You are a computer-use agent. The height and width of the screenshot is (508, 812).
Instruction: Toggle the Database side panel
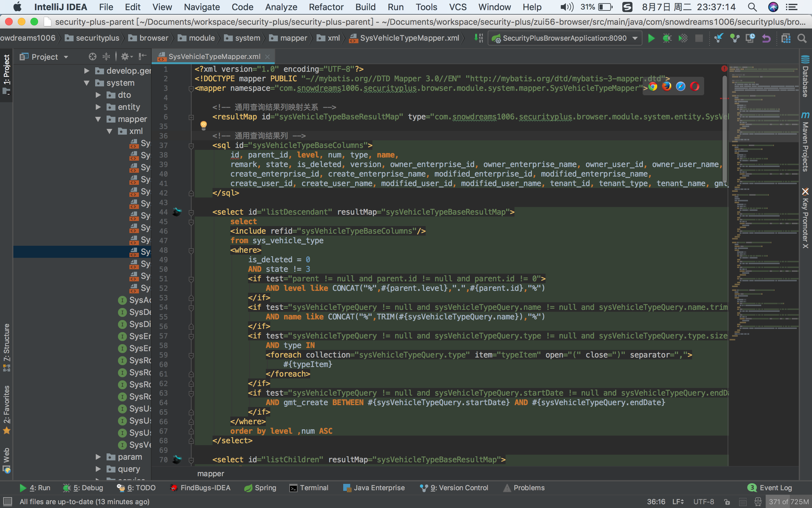805,77
